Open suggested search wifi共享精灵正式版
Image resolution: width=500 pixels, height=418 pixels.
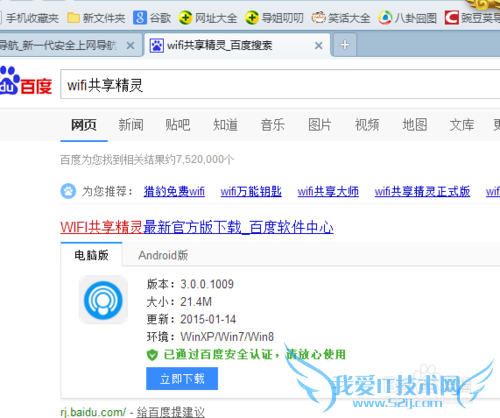point(422,191)
